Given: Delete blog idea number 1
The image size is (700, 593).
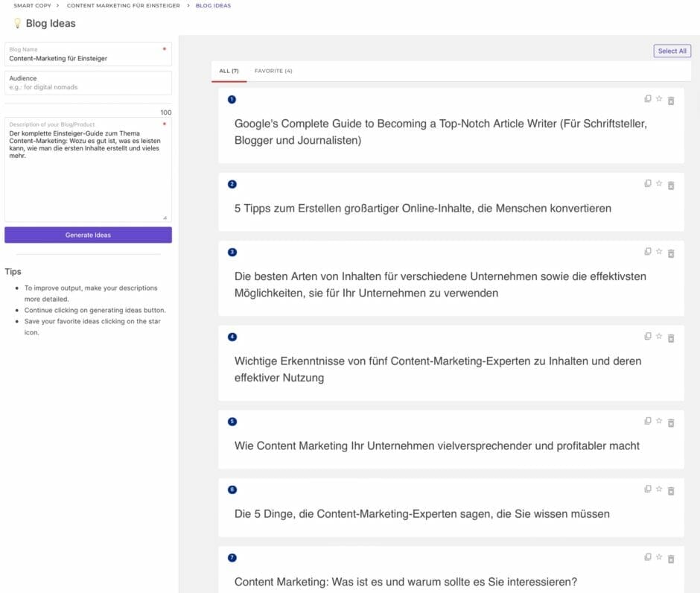Looking at the screenshot, I should [671, 101].
